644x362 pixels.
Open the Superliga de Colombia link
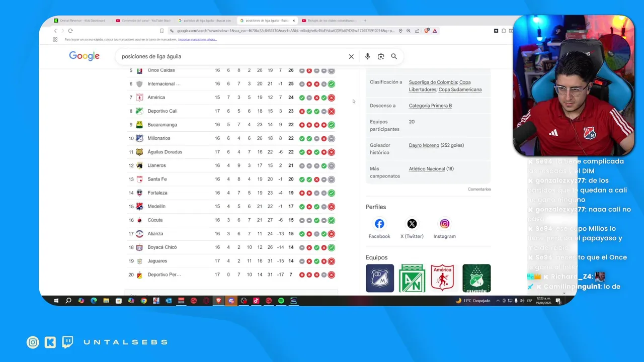coord(433,82)
